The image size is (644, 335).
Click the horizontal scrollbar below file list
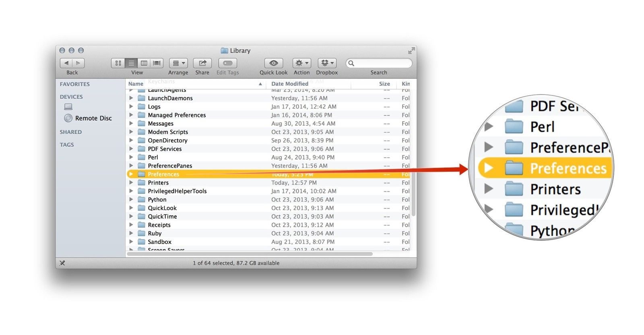coord(250,254)
